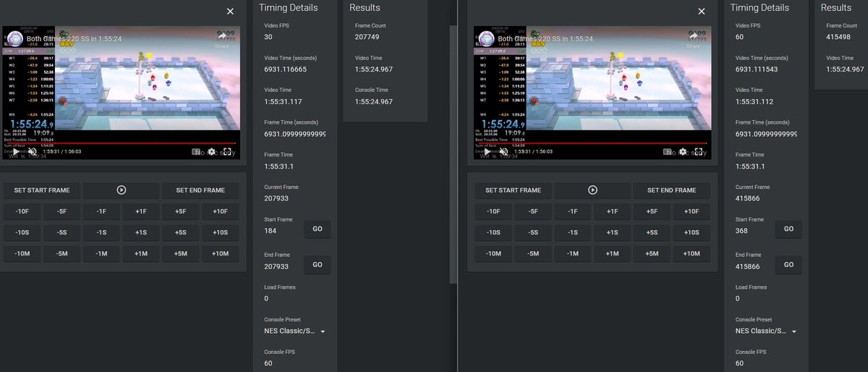868x372 pixels.
Task: Click SET START FRAME in the 60 FPS window
Action: click(x=513, y=190)
